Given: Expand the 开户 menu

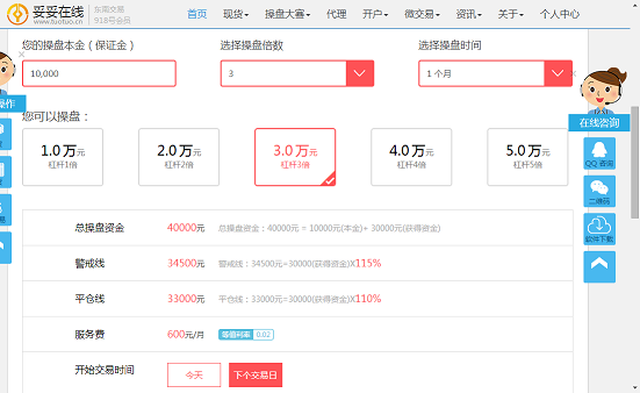Looking at the screenshot, I should click(x=375, y=14).
